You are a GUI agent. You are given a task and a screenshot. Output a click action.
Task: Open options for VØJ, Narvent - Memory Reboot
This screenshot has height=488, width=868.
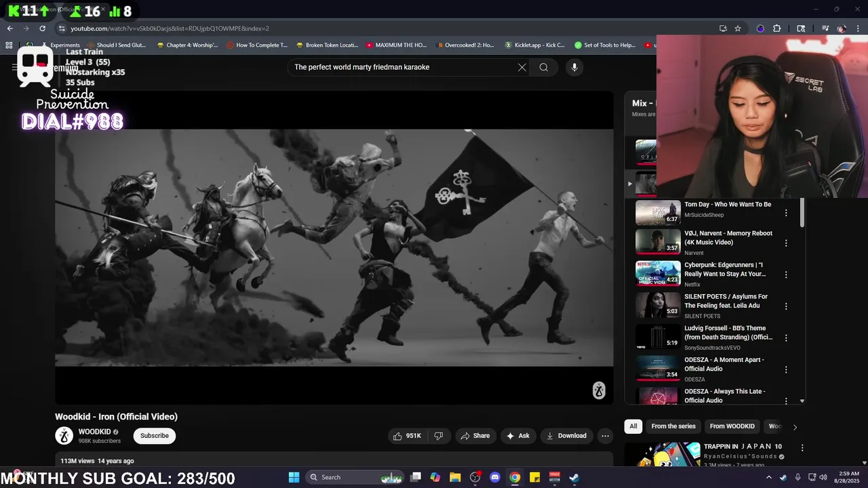coord(786,243)
